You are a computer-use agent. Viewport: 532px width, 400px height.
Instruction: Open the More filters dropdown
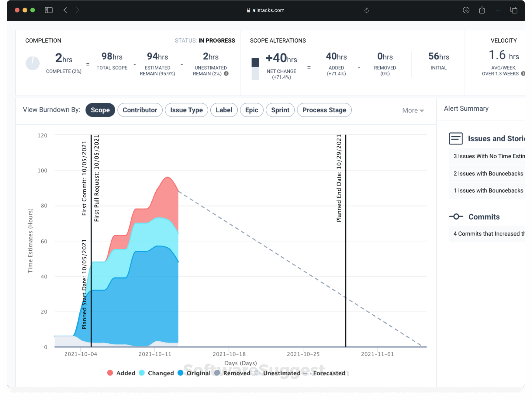[x=413, y=110]
